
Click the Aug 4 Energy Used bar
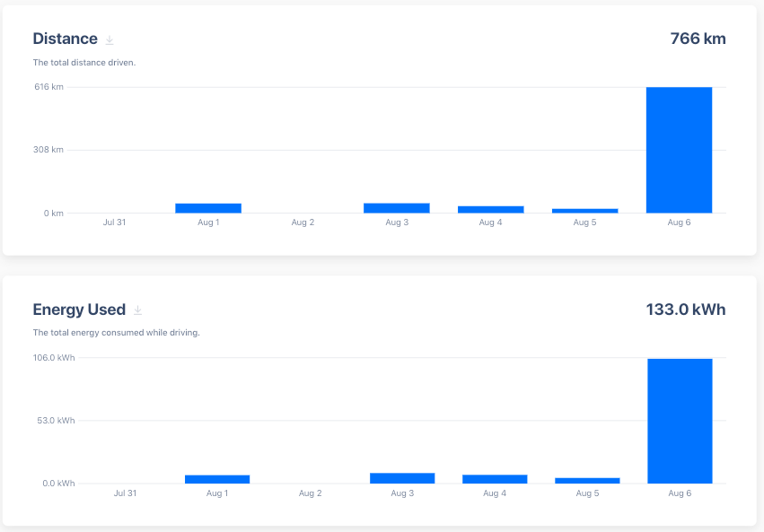495,479
